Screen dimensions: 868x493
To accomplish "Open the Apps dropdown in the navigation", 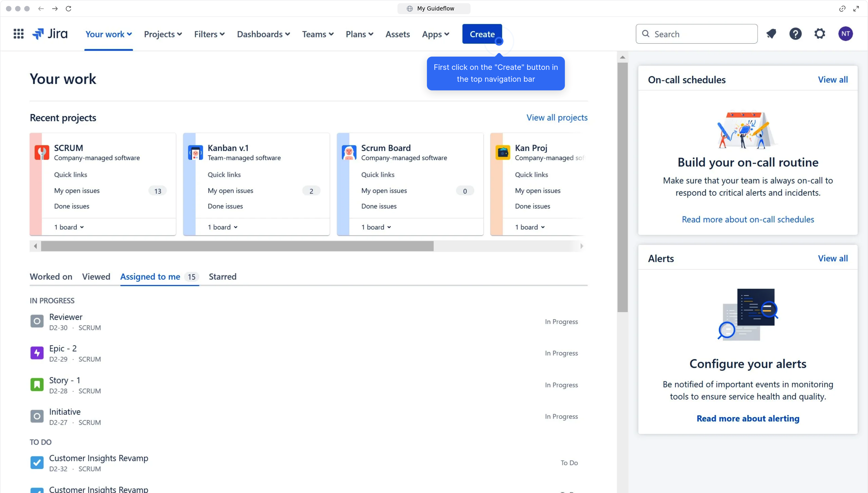I will (x=435, y=34).
